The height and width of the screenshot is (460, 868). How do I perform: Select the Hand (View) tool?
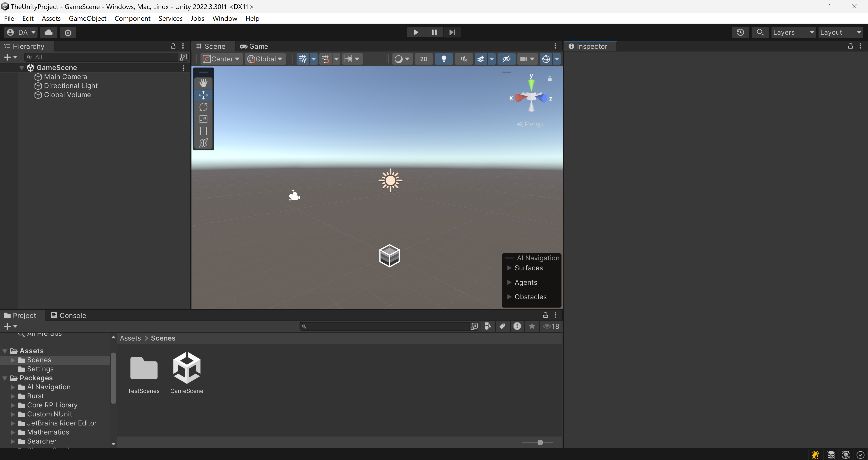[203, 83]
